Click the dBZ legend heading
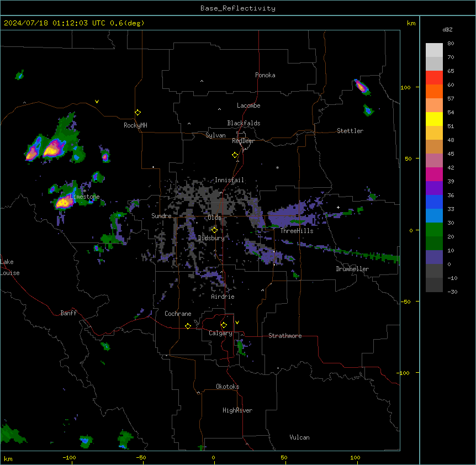The image size is (476, 465). [447, 29]
